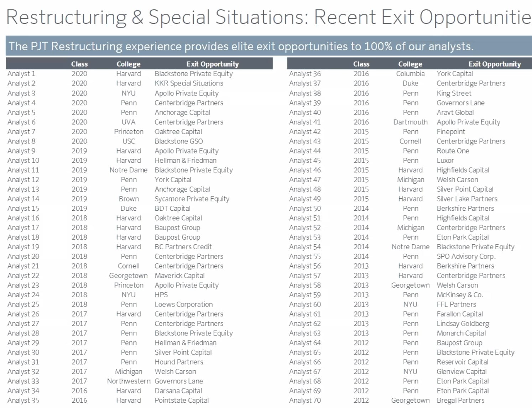Select the 'Maverick Capital' exit entry
The height and width of the screenshot is (408, 532).
[x=179, y=276]
